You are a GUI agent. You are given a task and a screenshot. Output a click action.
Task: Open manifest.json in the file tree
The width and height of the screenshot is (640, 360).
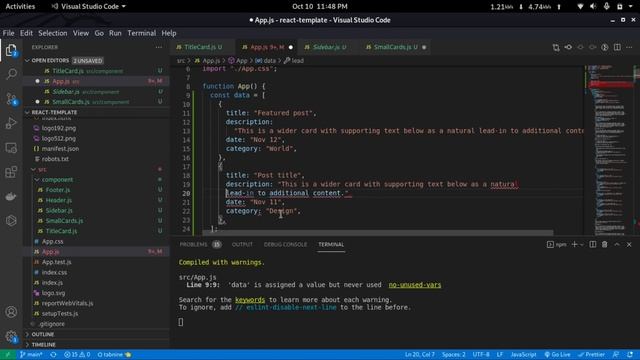[x=60, y=149]
